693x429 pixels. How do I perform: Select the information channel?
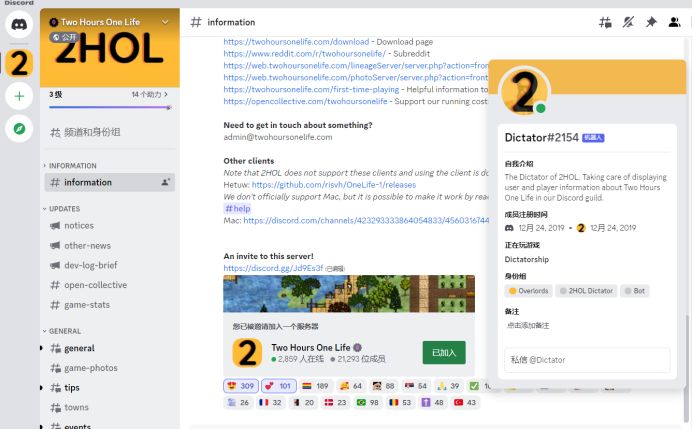coord(110,182)
